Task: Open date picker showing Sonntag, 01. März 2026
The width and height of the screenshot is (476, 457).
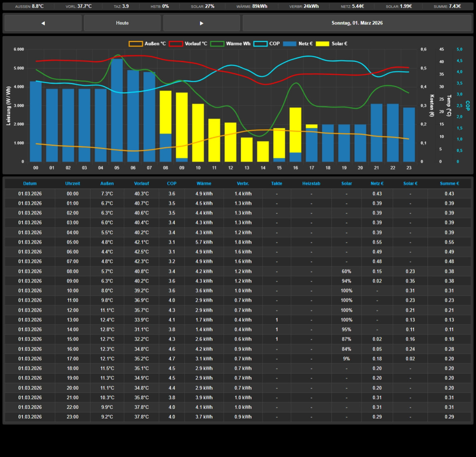Action: point(357,23)
